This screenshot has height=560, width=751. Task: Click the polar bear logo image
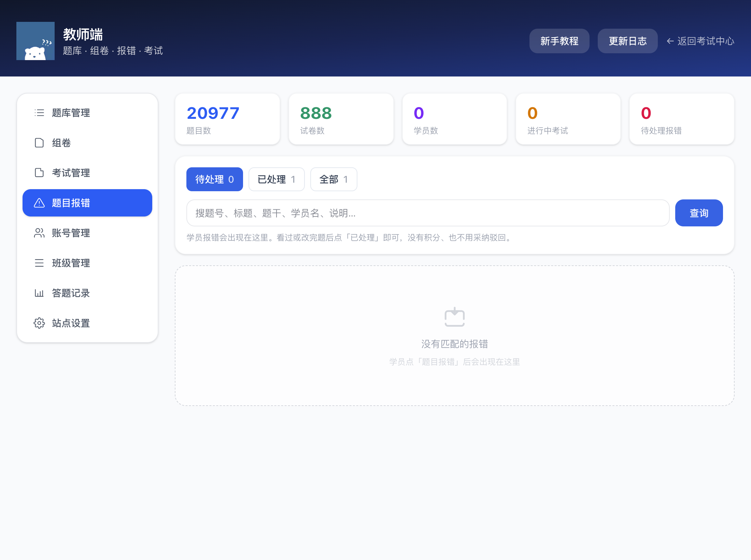[x=36, y=41]
